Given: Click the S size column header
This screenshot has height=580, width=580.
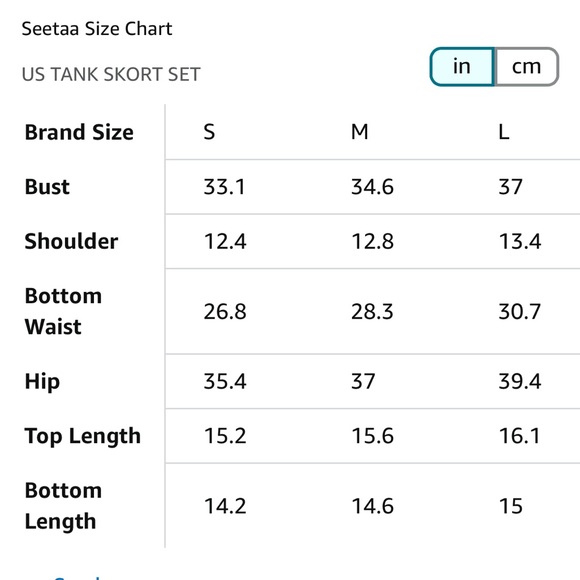Looking at the screenshot, I should pos(209,132).
